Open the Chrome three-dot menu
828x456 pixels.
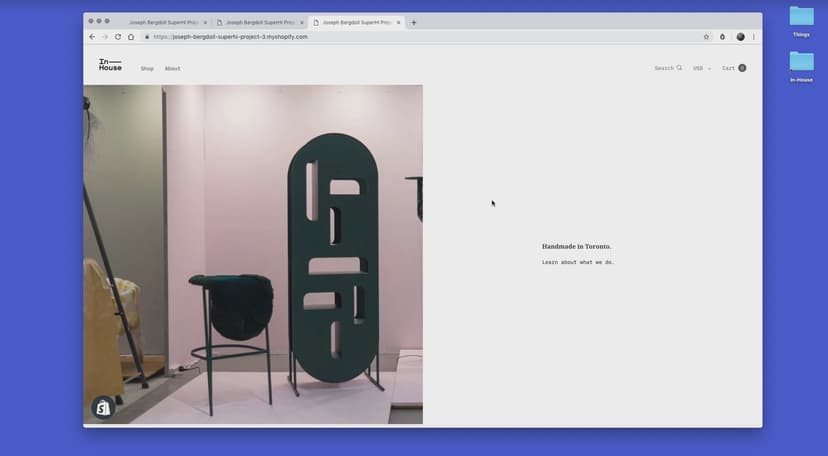pos(754,37)
